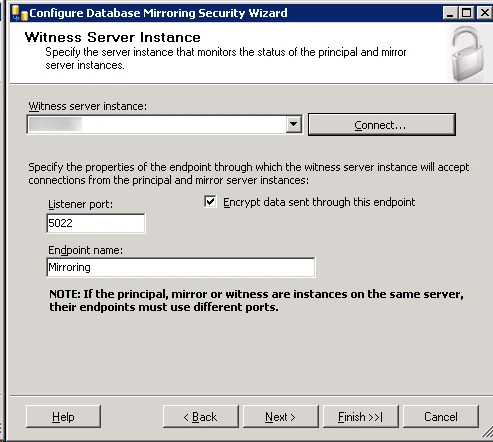Viewport: 493px width, 442px height.
Task: Minimize the Database Mirroring Security Wizard window
Action: [450, 13]
